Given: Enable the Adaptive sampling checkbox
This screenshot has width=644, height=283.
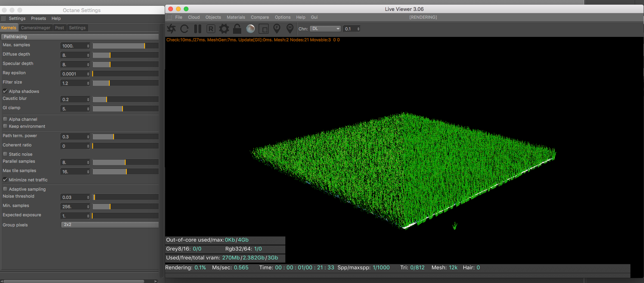Looking at the screenshot, I should [x=5, y=189].
